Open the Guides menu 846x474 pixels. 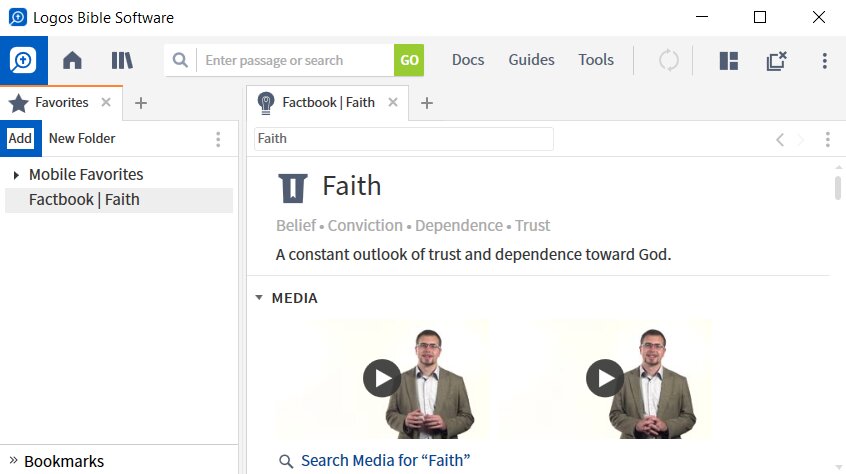pos(531,60)
